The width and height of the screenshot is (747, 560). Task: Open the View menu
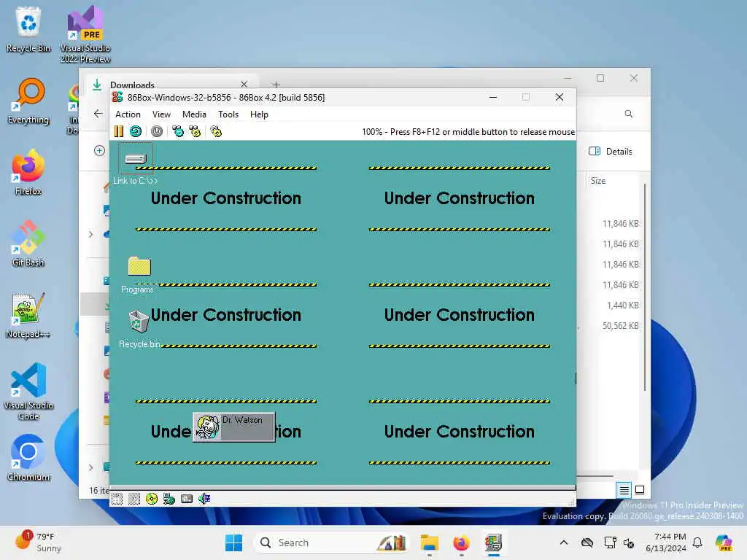tap(161, 114)
